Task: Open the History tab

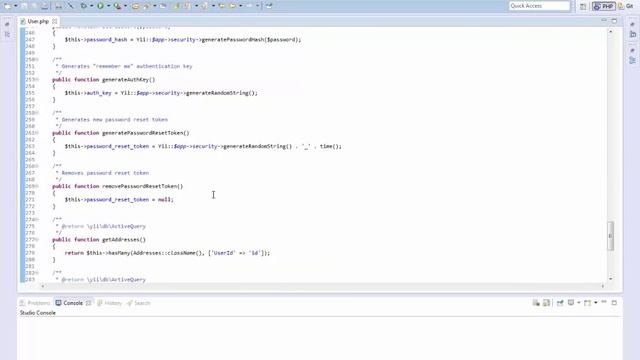Action: point(109,303)
